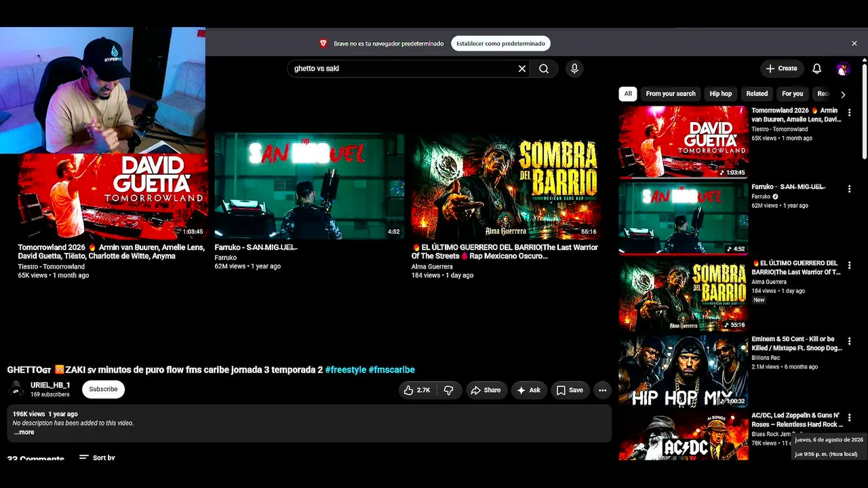
Task: Show more filter chips with right arrow
Action: pos(843,94)
